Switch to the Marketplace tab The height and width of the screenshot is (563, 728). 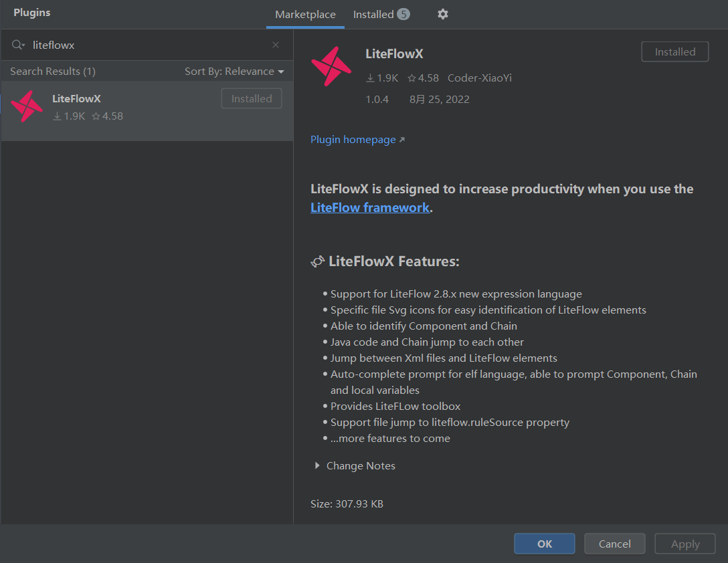(x=305, y=15)
